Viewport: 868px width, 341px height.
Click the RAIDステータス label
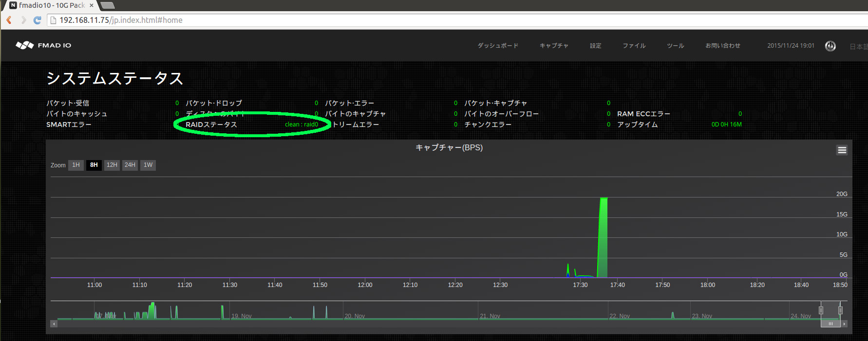pyautogui.click(x=211, y=125)
